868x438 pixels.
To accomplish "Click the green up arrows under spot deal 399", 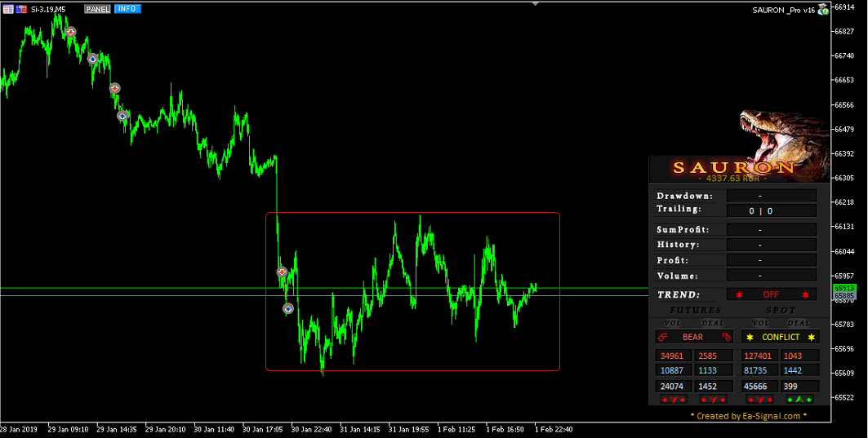I will click(x=800, y=400).
